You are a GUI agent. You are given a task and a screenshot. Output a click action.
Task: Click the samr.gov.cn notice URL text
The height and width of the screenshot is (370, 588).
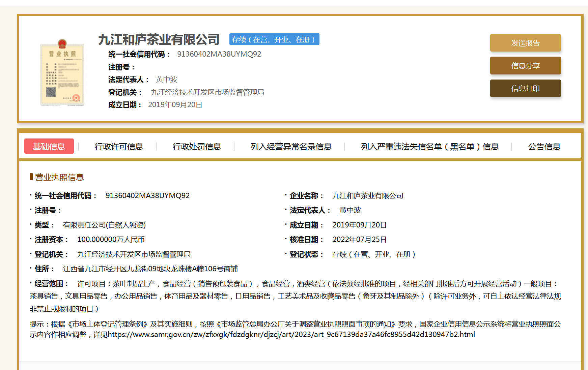tap(291, 335)
